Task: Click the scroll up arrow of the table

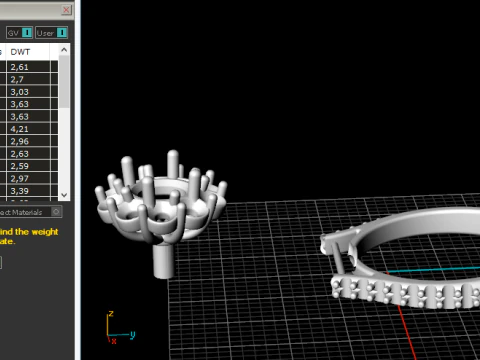Action: click(x=64, y=50)
